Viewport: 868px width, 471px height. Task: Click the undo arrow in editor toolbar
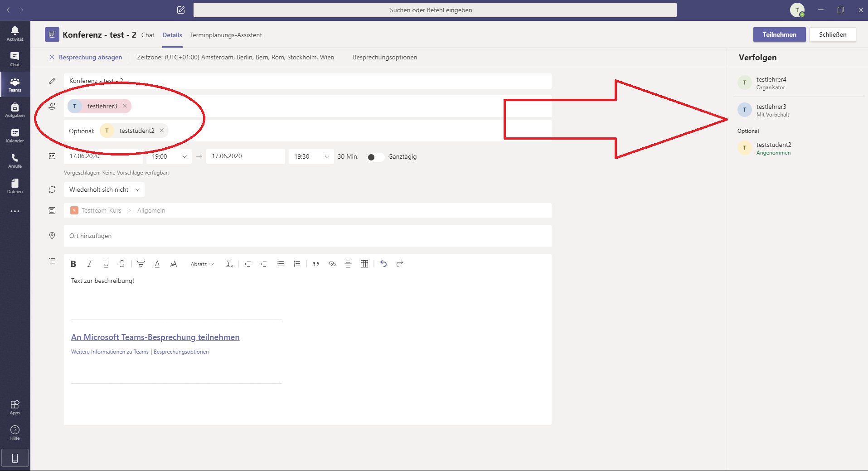[x=383, y=264]
